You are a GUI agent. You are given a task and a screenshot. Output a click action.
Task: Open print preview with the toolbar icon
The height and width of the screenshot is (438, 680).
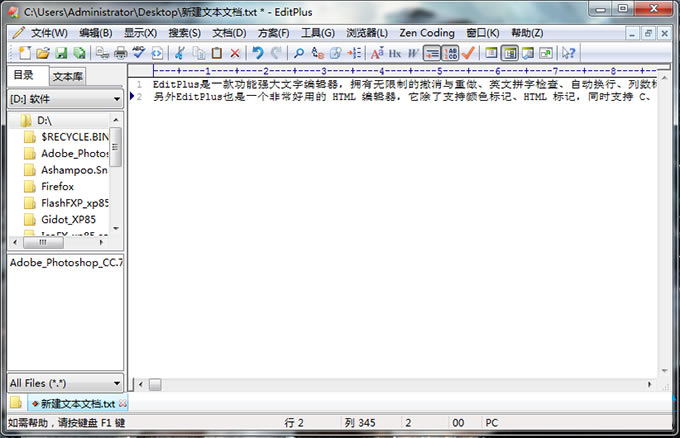102,53
